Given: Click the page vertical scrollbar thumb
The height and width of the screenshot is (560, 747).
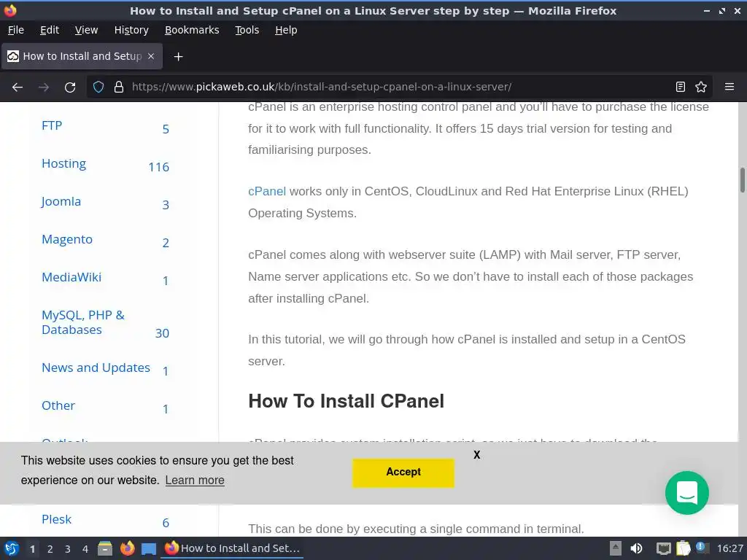Looking at the screenshot, I should [742, 180].
